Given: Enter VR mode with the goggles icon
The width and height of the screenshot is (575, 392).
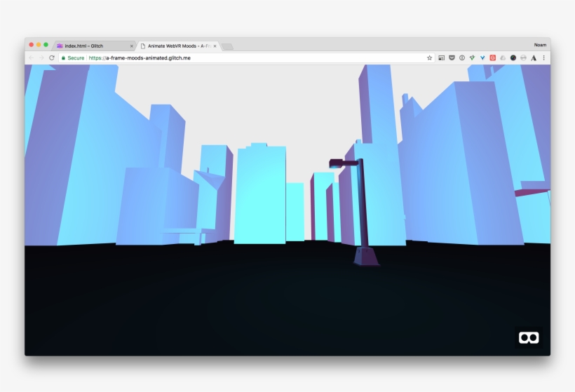Looking at the screenshot, I should click(x=529, y=338).
